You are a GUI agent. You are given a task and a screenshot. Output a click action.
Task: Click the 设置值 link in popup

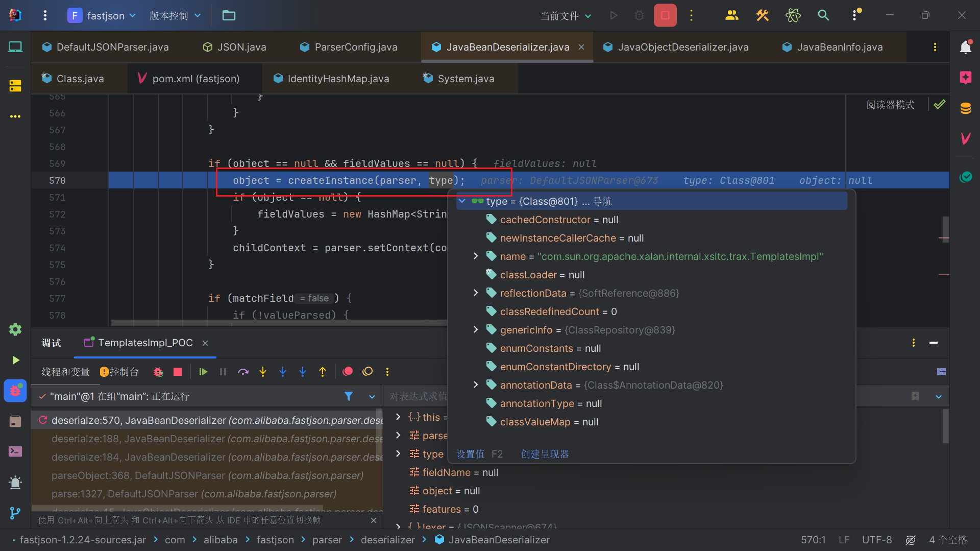pyautogui.click(x=470, y=454)
